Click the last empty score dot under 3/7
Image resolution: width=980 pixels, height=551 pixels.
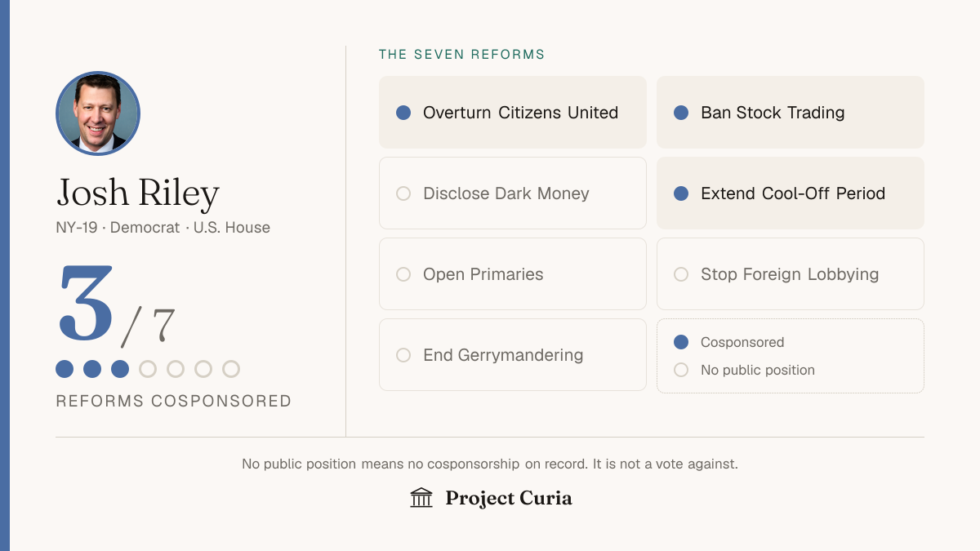pos(231,369)
